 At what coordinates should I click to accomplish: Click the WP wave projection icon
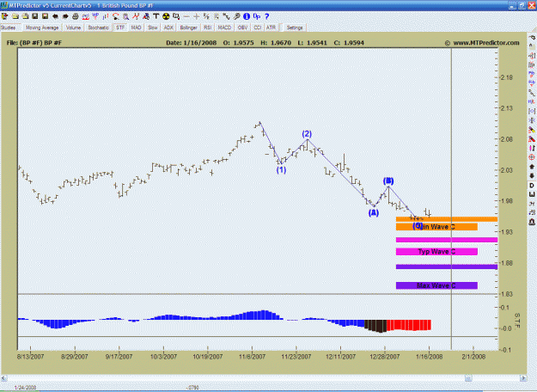click(x=95, y=15)
